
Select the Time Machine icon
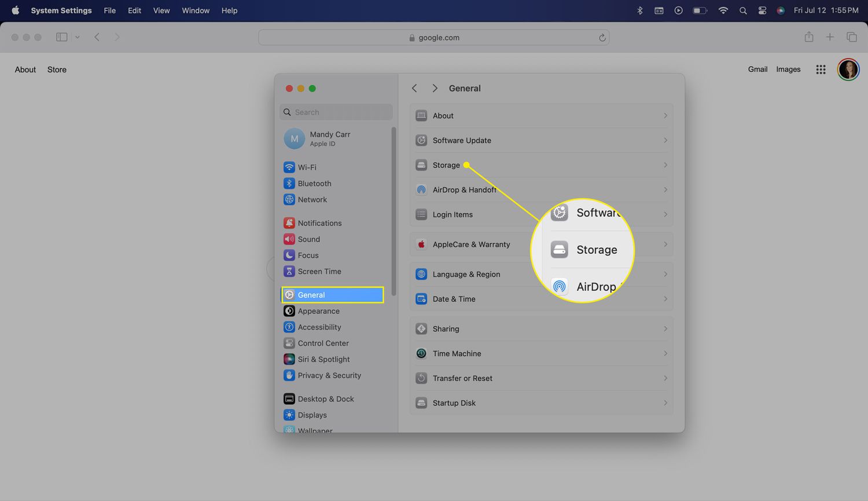coord(421,353)
